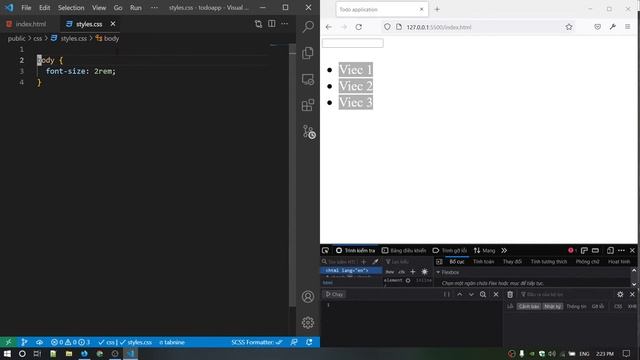The height and width of the screenshot is (360, 640).
Task: Open editor More Actions ellipsis
Action: 284,24
